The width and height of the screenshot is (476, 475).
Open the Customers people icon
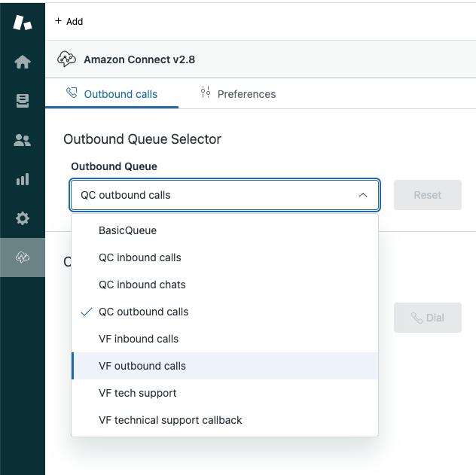pyautogui.click(x=23, y=140)
